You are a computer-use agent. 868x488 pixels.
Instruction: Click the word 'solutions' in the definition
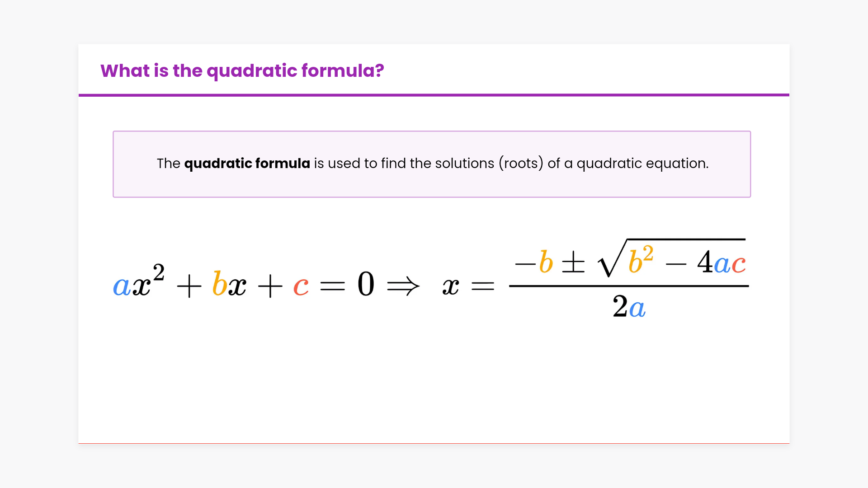[x=464, y=163]
